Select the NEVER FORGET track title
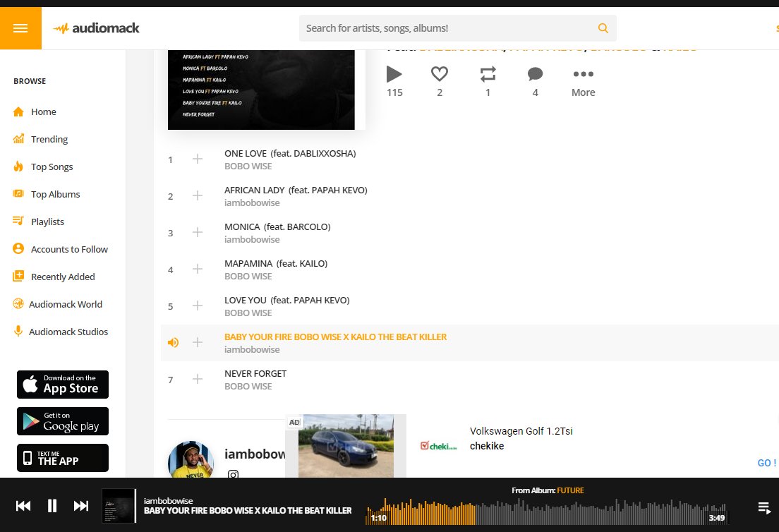 tap(255, 373)
